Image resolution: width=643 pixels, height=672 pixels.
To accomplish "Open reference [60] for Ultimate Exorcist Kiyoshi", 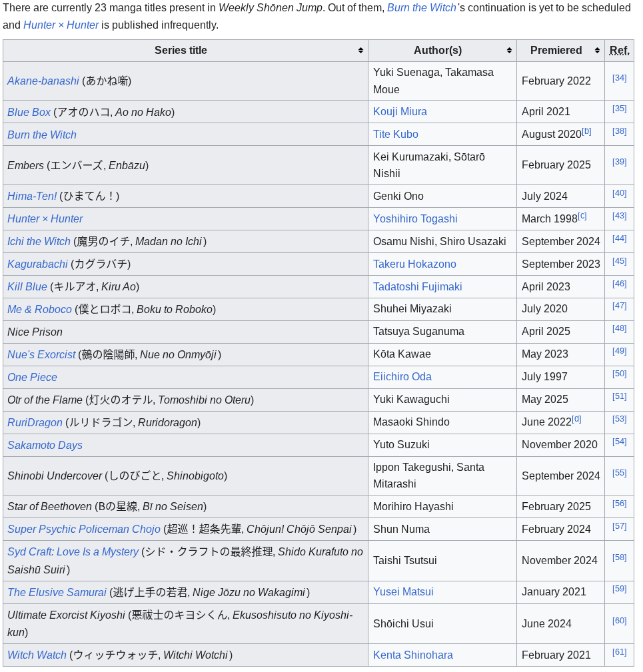I will [x=620, y=621].
